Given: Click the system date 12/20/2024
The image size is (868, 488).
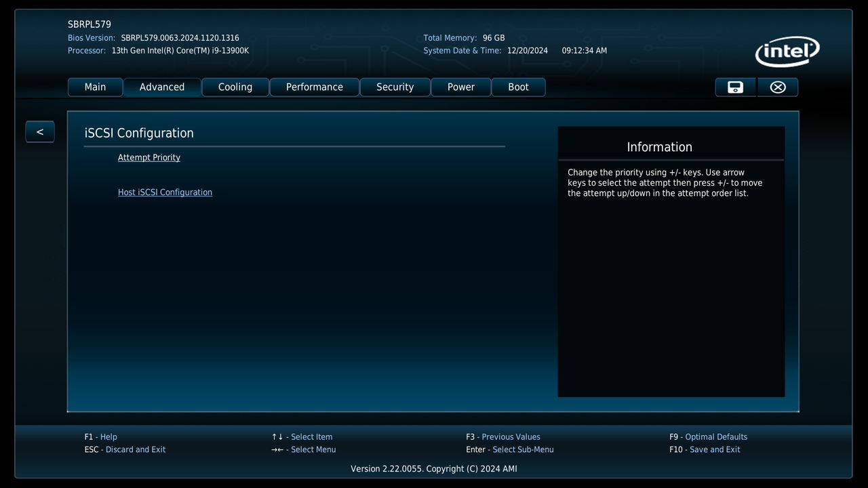Looking at the screenshot, I should 528,51.
